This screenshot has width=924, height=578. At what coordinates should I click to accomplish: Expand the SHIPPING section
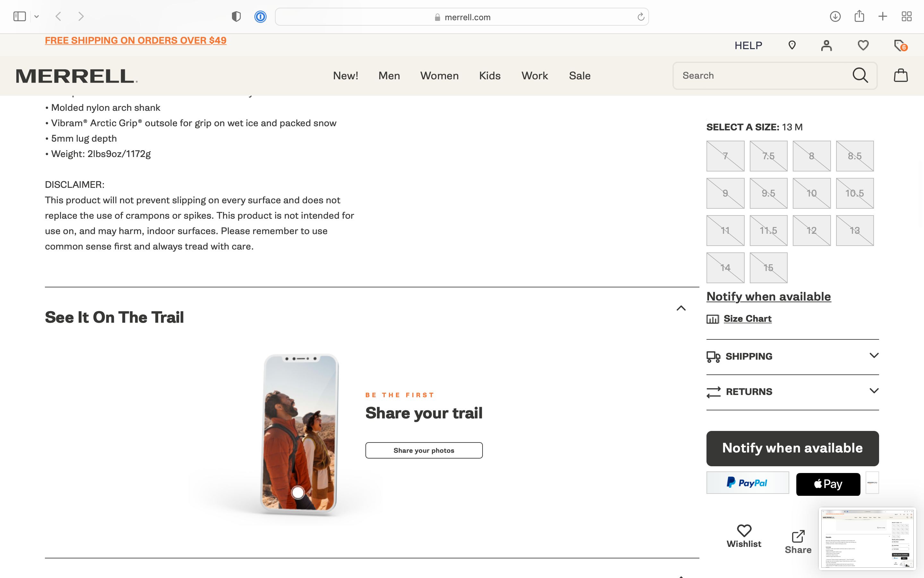coord(793,356)
